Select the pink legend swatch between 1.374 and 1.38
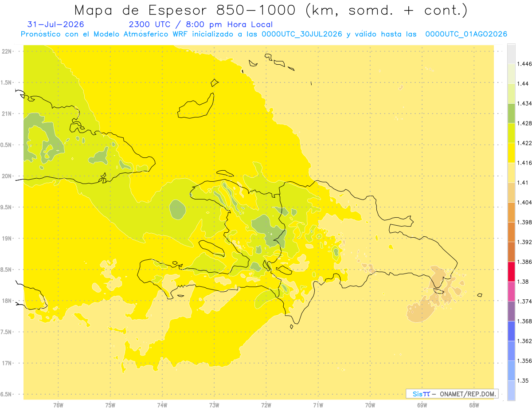Viewport: 532px width, 411px height. (x=511, y=291)
